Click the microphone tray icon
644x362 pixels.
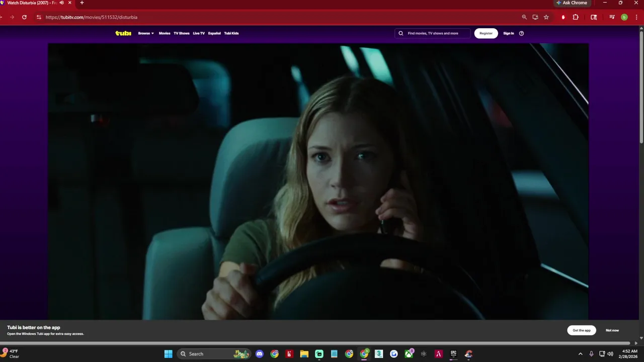point(591,354)
